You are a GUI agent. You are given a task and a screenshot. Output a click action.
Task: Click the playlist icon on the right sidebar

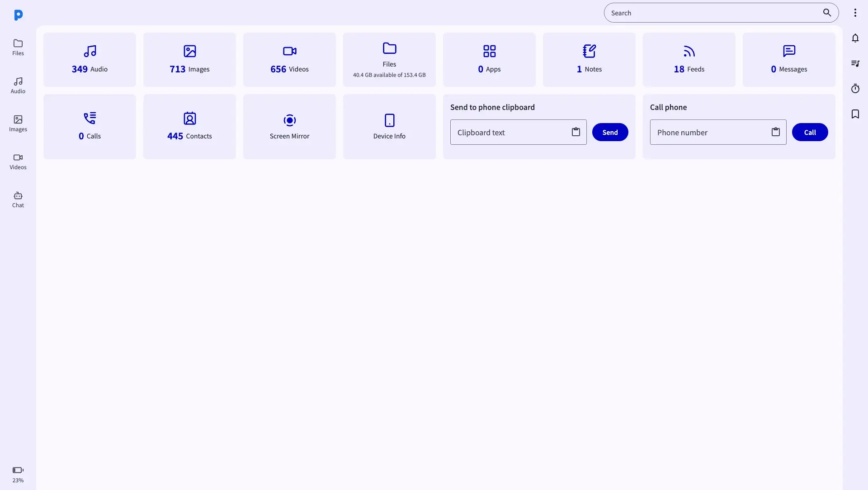point(855,63)
